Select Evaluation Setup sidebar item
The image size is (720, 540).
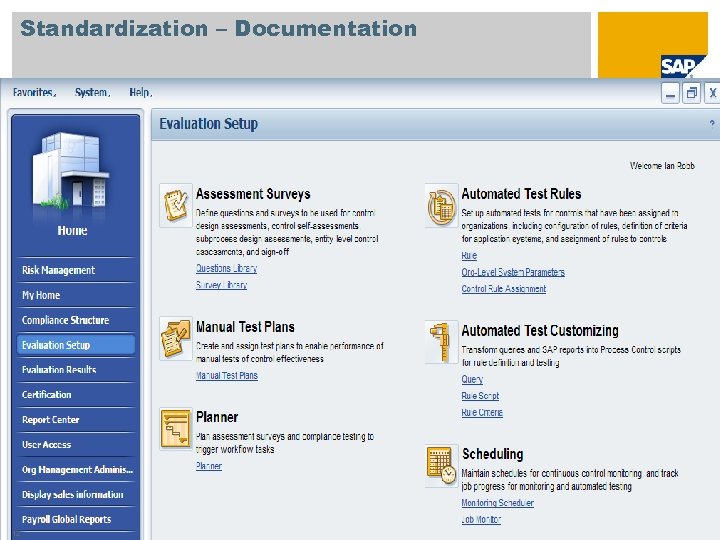76,345
